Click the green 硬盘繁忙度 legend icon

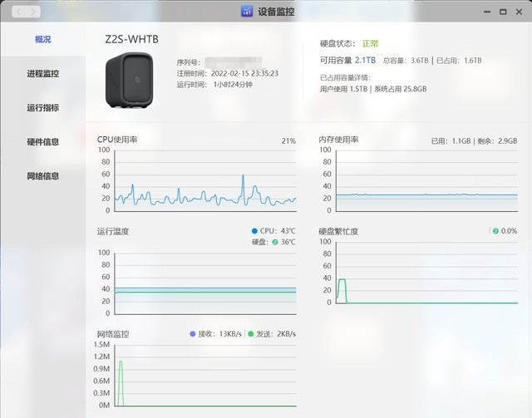(x=495, y=231)
